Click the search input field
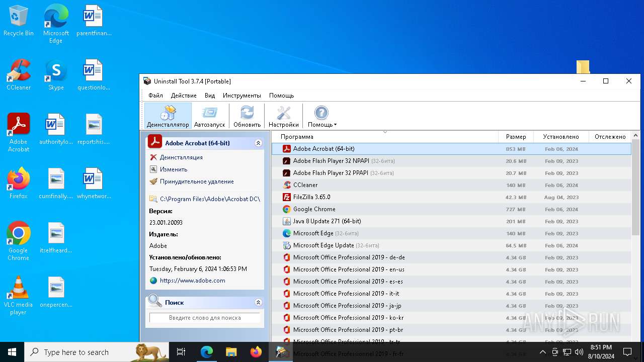644x362 pixels. click(x=205, y=318)
